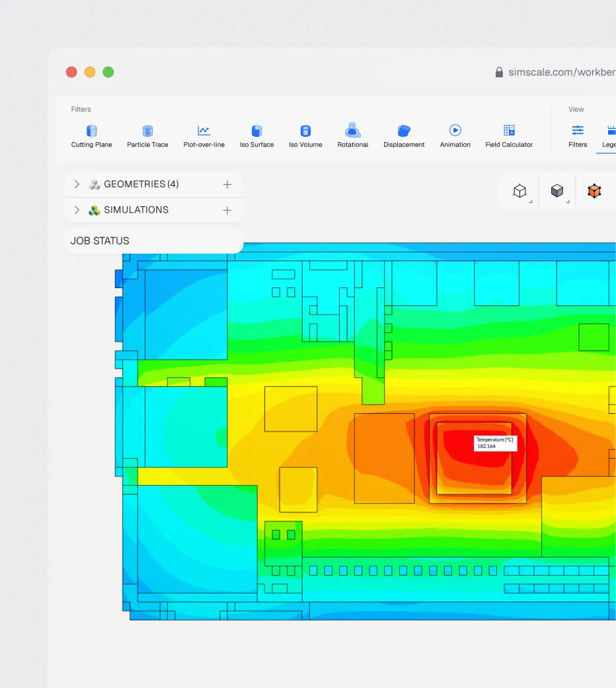Add a Particle Trace filter
Viewport: 616px width, 688px height.
click(x=147, y=136)
